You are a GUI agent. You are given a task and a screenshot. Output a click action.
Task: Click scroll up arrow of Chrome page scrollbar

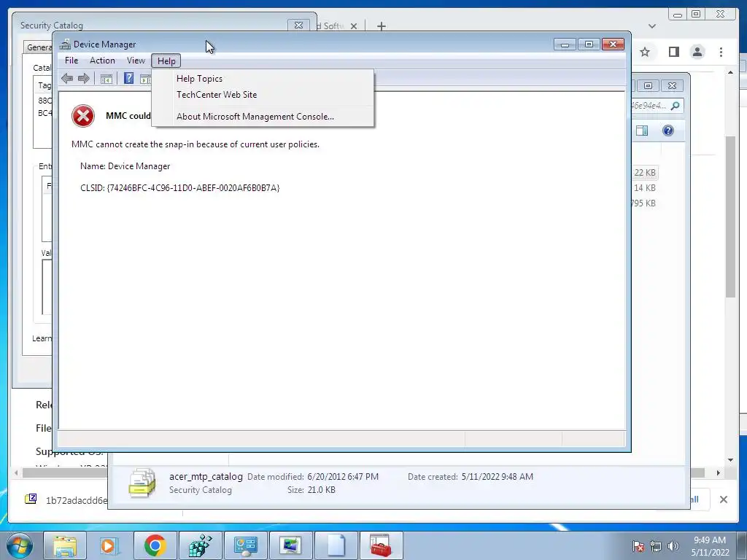point(730,72)
